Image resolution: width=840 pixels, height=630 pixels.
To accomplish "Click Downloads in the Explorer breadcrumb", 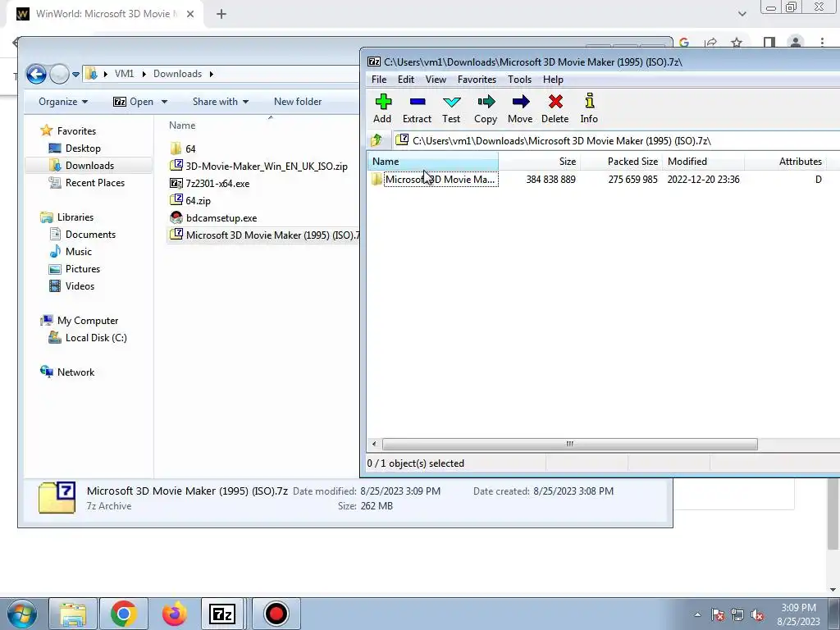I will 177,74.
